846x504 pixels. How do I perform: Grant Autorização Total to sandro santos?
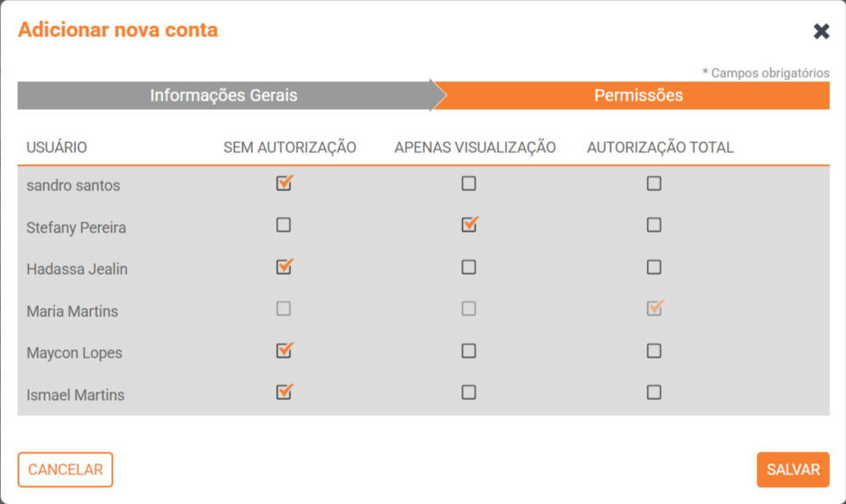click(x=654, y=184)
